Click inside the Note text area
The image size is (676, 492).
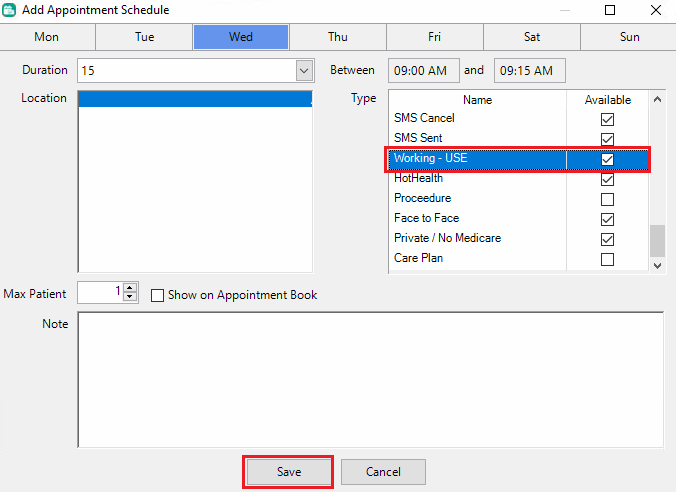370,380
